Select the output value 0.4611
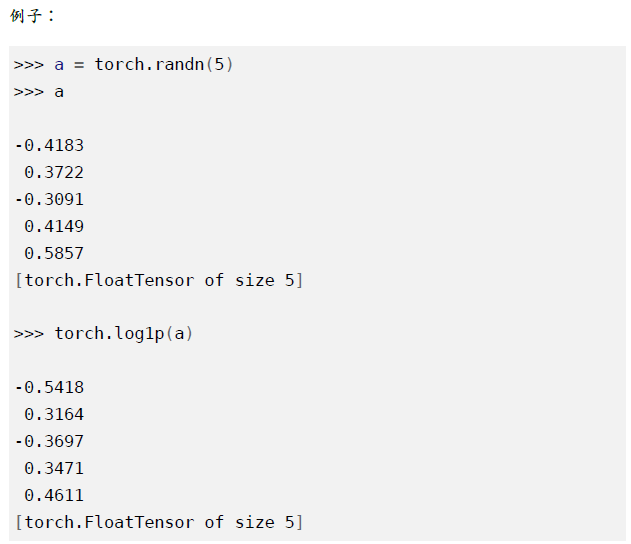This screenshot has height=544, width=631. pyautogui.click(x=54, y=495)
